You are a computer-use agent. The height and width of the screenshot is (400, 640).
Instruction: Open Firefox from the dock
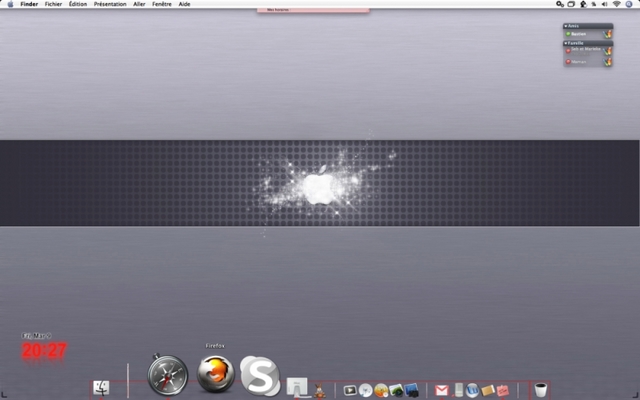point(216,374)
